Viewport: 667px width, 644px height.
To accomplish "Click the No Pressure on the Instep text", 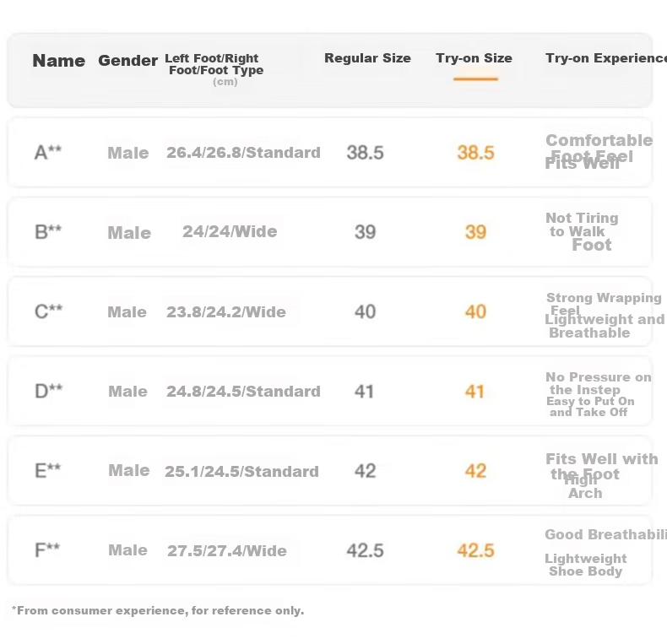I will click(x=598, y=383).
